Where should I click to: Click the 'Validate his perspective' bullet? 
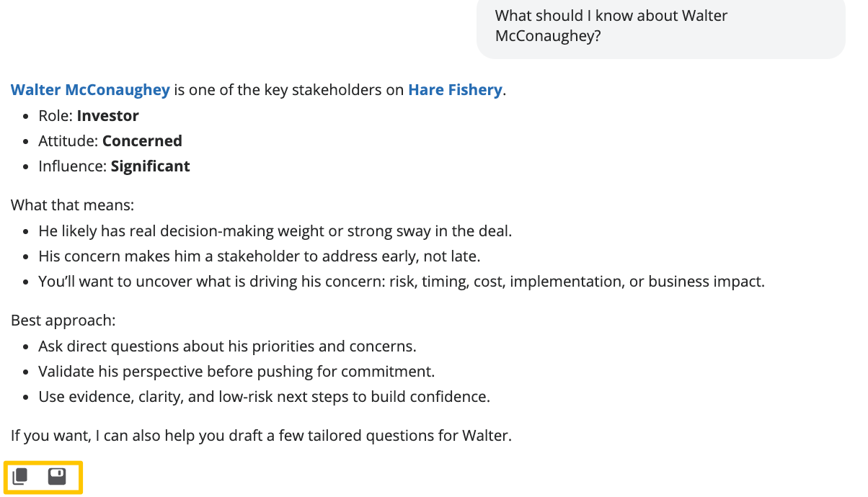tap(236, 372)
